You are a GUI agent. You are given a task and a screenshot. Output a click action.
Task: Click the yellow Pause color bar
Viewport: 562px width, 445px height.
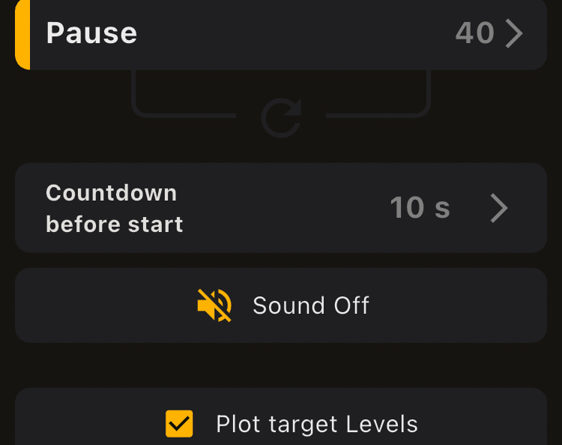click(x=23, y=34)
